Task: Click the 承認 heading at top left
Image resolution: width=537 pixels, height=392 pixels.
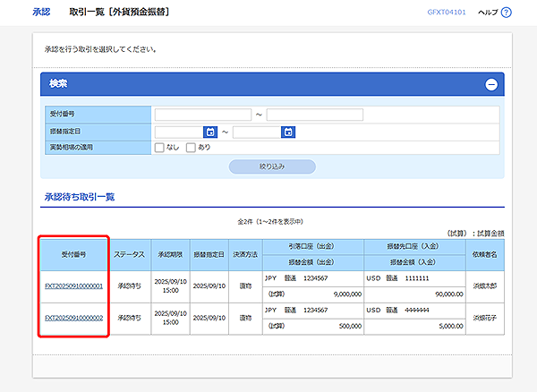Action: click(41, 12)
